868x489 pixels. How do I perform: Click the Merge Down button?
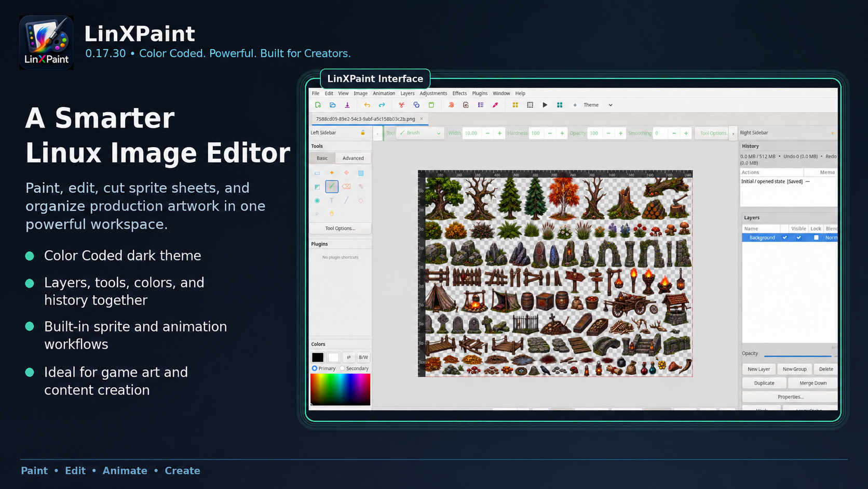tap(813, 383)
